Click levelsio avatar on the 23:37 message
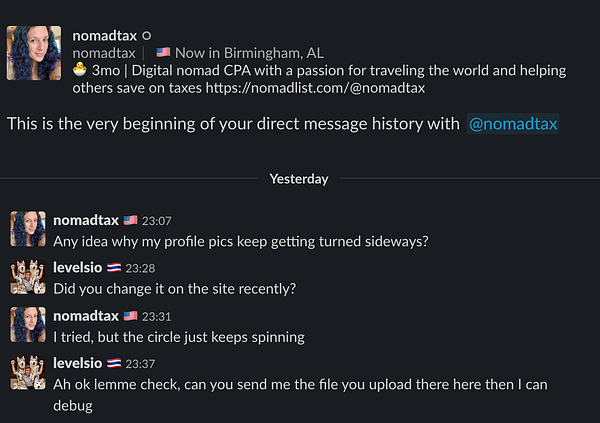The width and height of the screenshot is (600, 423). click(x=27, y=375)
